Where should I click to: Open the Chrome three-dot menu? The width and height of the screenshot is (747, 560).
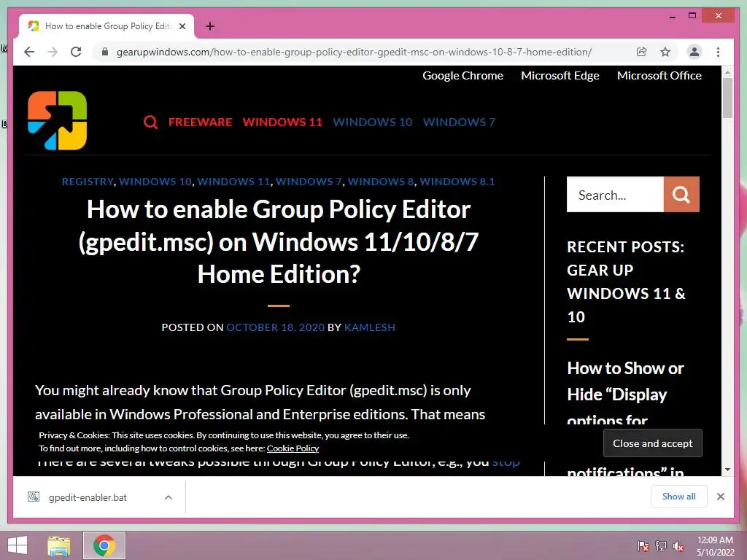pyautogui.click(x=718, y=52)
